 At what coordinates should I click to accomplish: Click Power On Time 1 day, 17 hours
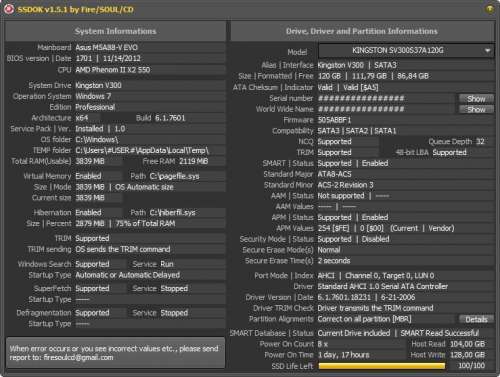[343, 355]
